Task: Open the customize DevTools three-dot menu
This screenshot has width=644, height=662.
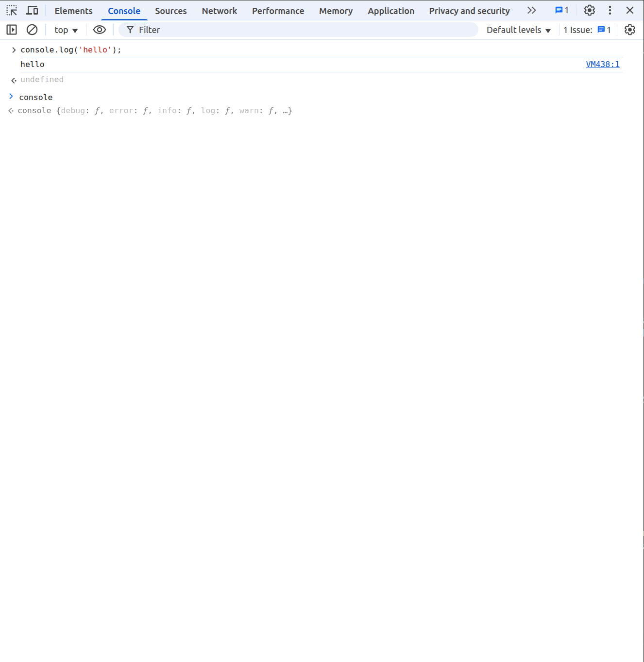Action: click(x=610, y=11)
